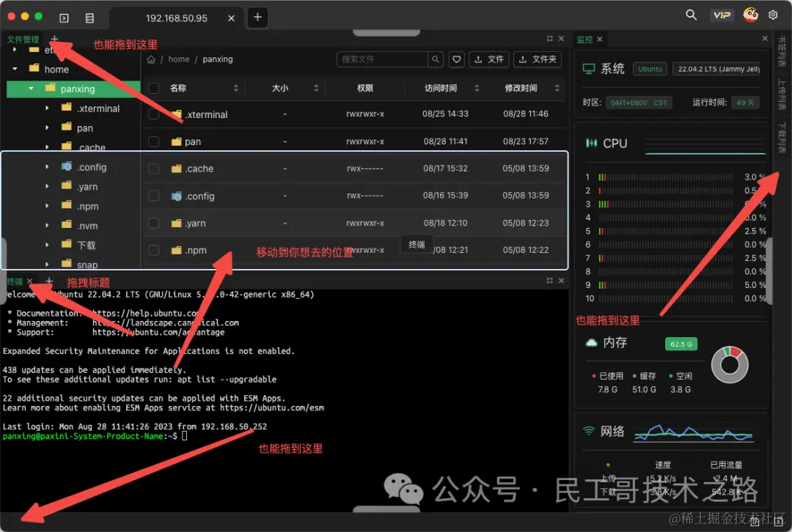Click the user avatar in the top bar
The image size is (792, 532).
[749, 14]
